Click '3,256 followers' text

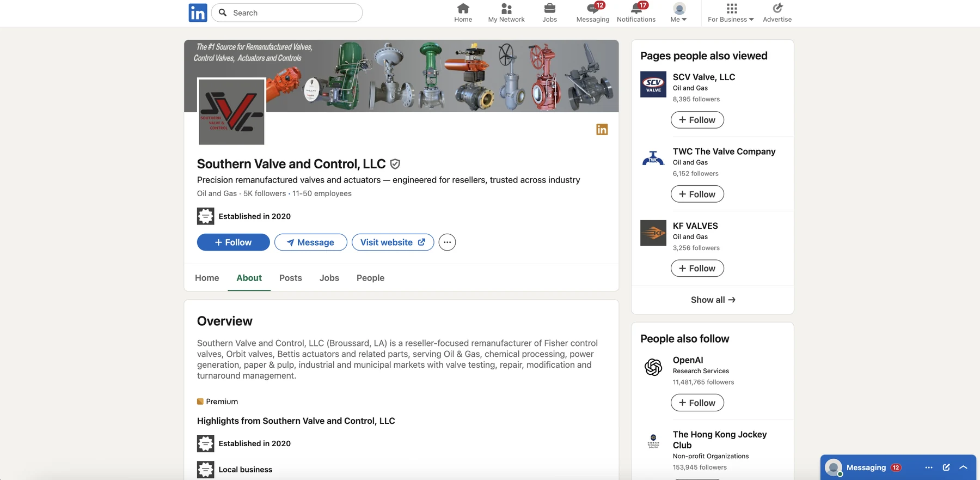[696, 248]
